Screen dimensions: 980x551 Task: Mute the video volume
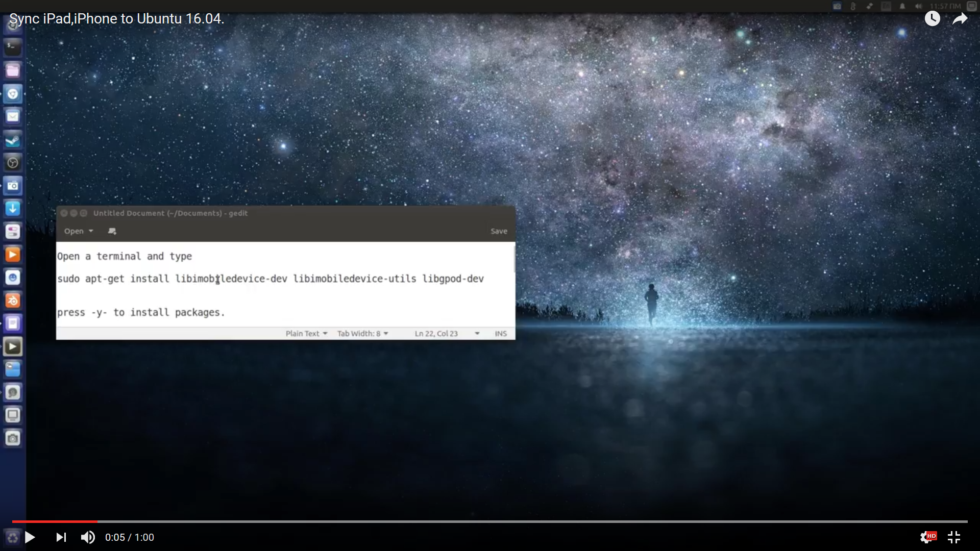pyautogui.click(x=88, y=537)
